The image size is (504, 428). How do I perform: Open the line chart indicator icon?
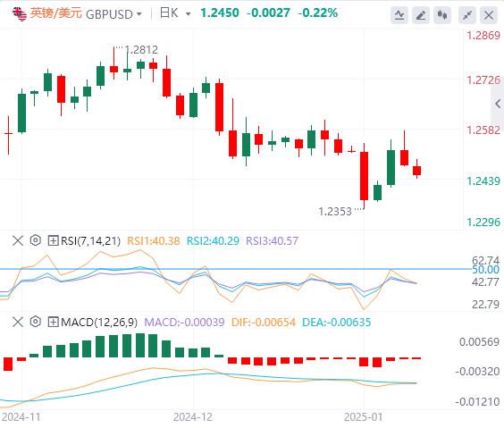399,15
